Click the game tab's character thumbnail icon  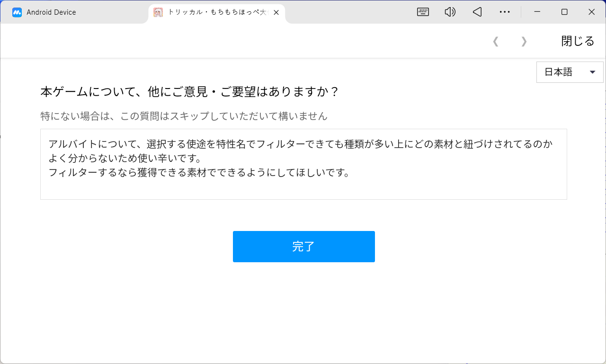pos(158,12)
